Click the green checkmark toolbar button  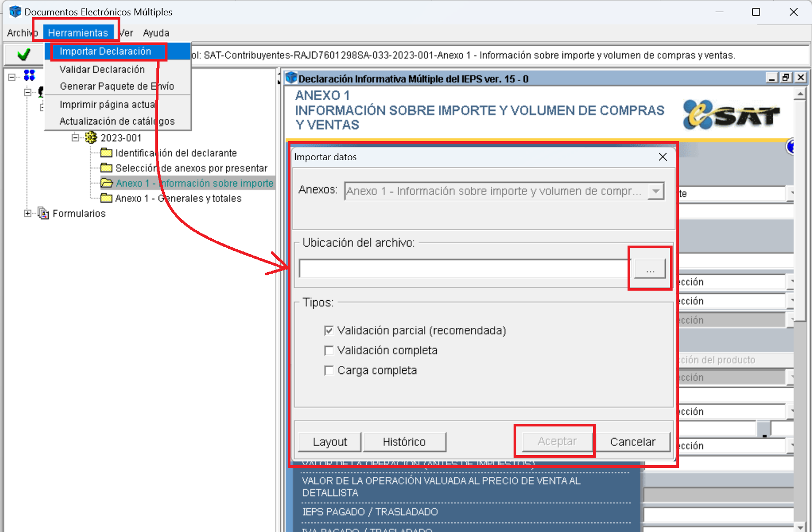23,55
